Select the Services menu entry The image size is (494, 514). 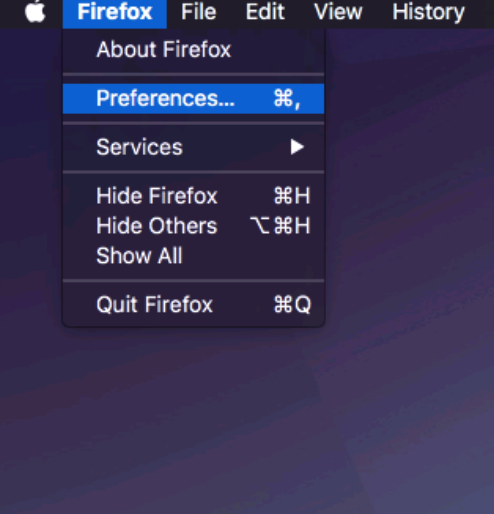[x=193, y=147]
